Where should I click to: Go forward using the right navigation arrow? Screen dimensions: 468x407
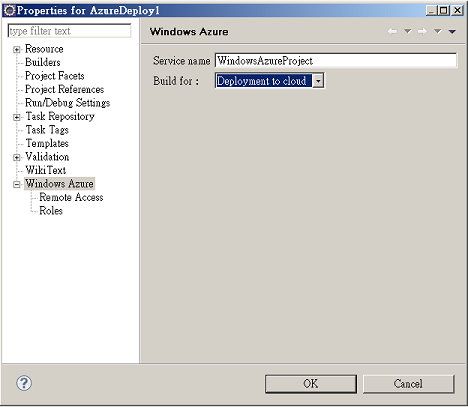[x=422, y=31]
